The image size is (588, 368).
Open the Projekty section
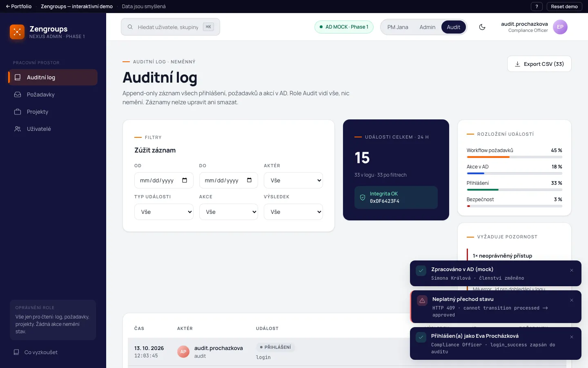click(x=53, y=112)
